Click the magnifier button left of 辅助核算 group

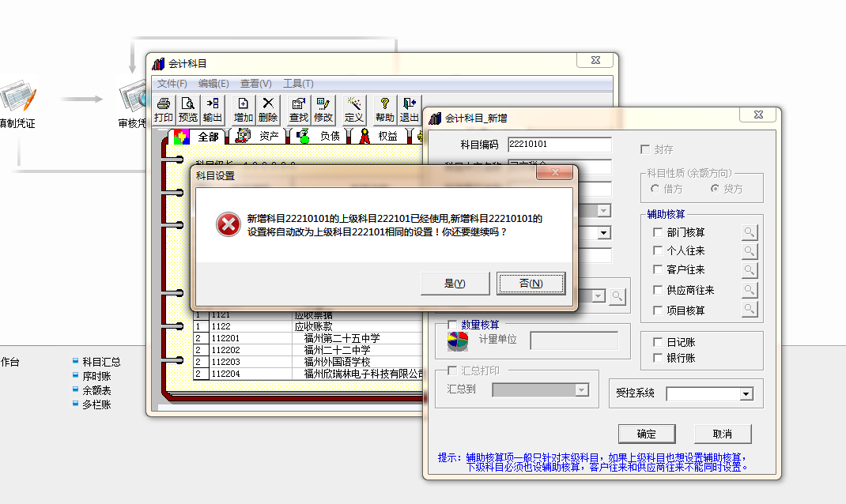618,296
